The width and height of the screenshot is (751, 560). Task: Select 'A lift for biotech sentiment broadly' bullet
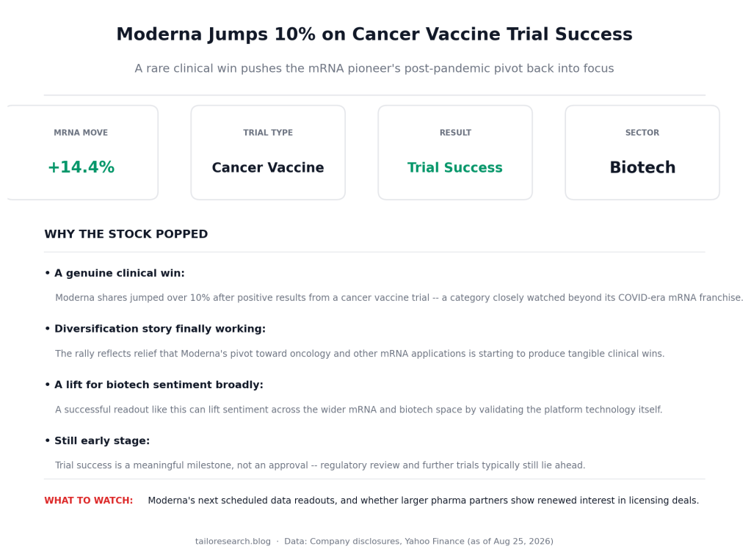153,385
